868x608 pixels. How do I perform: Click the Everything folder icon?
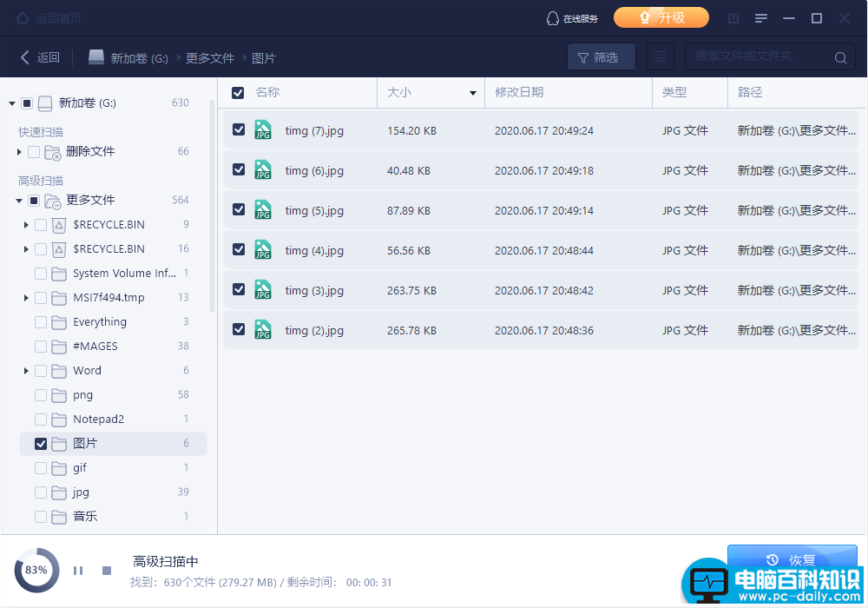point(59,322)
